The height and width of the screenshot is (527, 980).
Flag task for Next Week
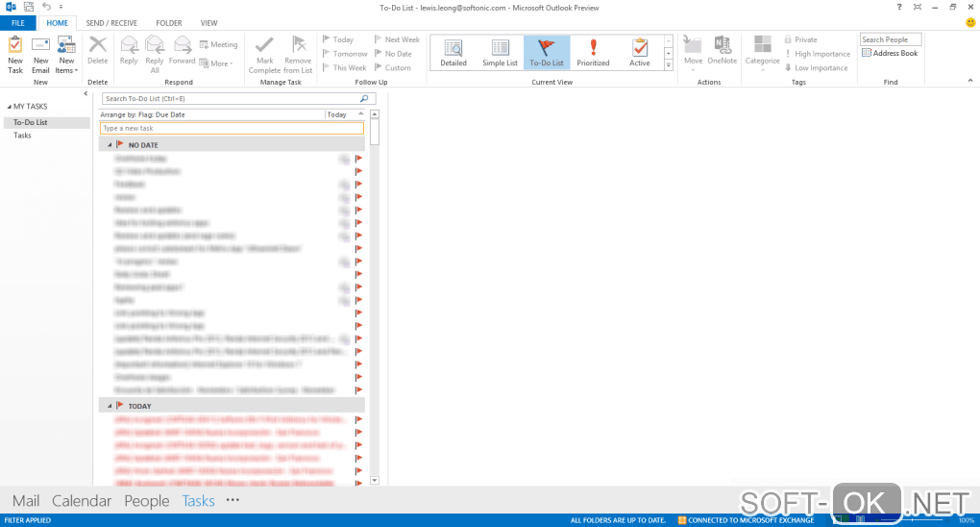click(x=397, y=39)
